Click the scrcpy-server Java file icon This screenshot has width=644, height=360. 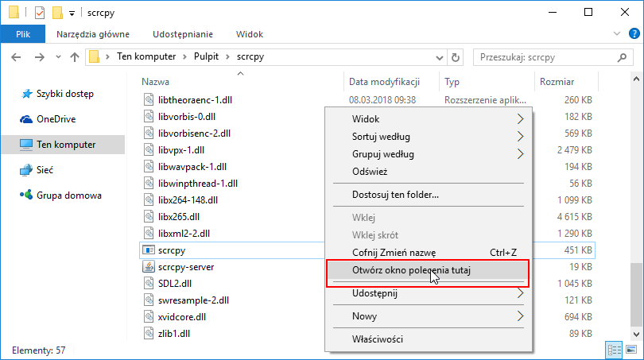point(148,267)
